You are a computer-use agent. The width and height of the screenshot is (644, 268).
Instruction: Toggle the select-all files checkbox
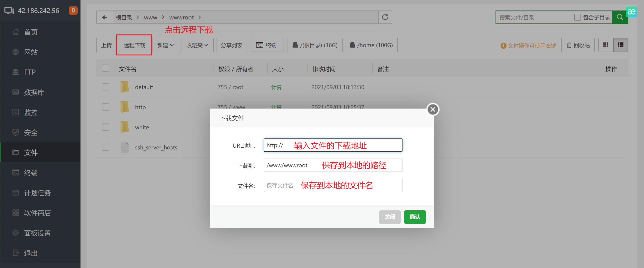click(106, 68)
